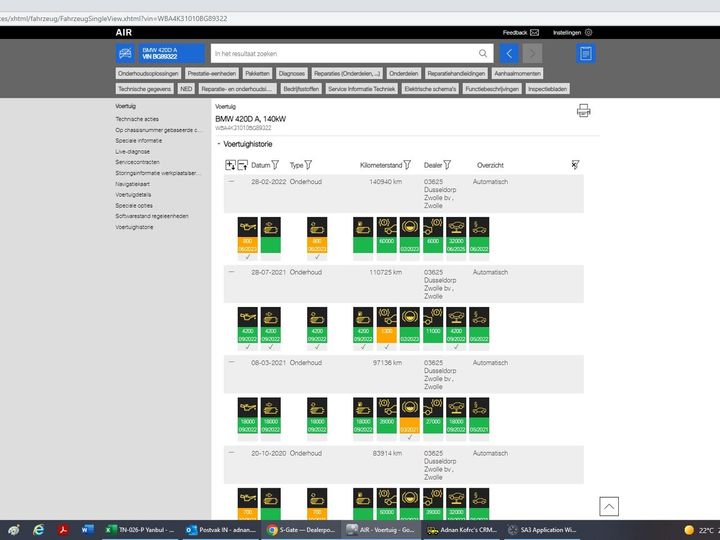Open Voertuigdetails in the sidebar

click(x=133, y=195)
